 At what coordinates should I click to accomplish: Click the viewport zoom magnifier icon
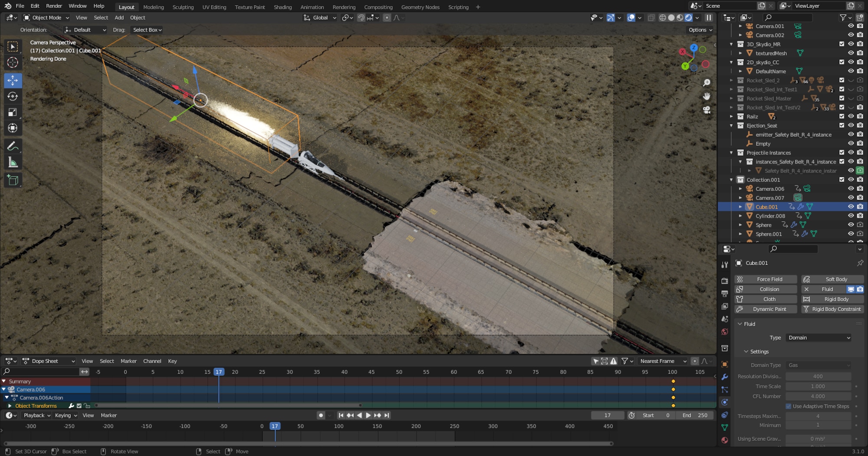pos(707,82)
